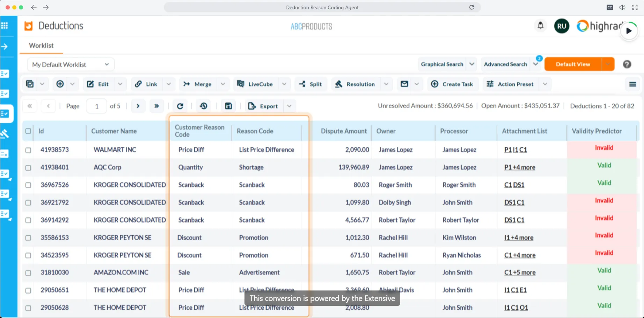Click the refresh worklist icon
644x318 pixels.
[180, 106]
